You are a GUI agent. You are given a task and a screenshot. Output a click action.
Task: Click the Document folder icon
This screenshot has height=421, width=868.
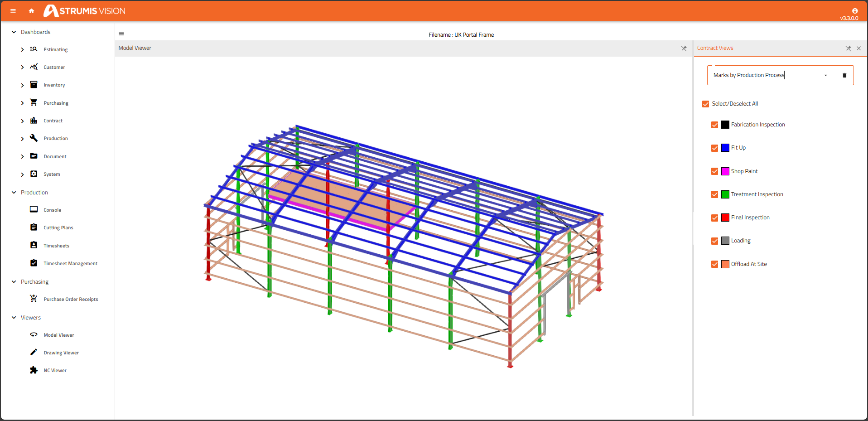point(34,156)
